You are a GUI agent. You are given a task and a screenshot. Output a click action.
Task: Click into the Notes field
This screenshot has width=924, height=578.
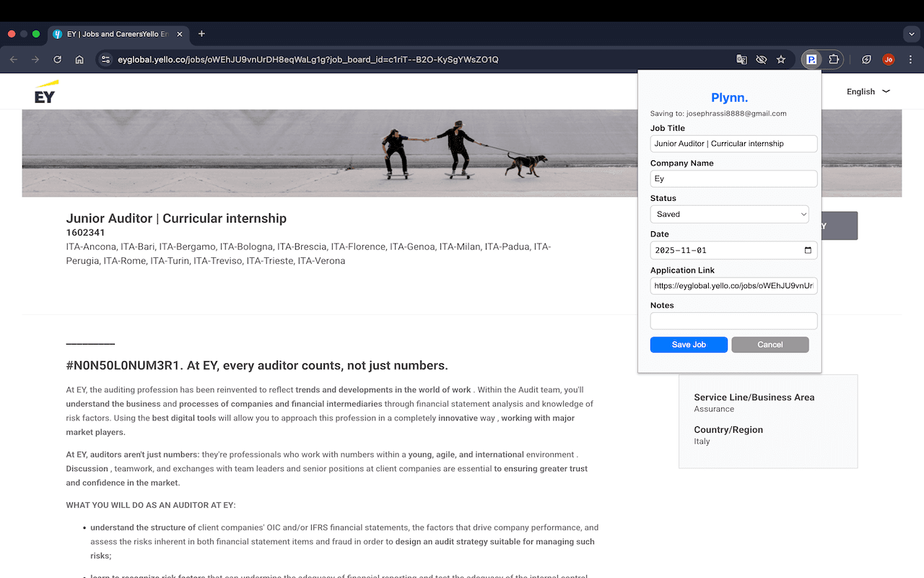pos(733,321)
